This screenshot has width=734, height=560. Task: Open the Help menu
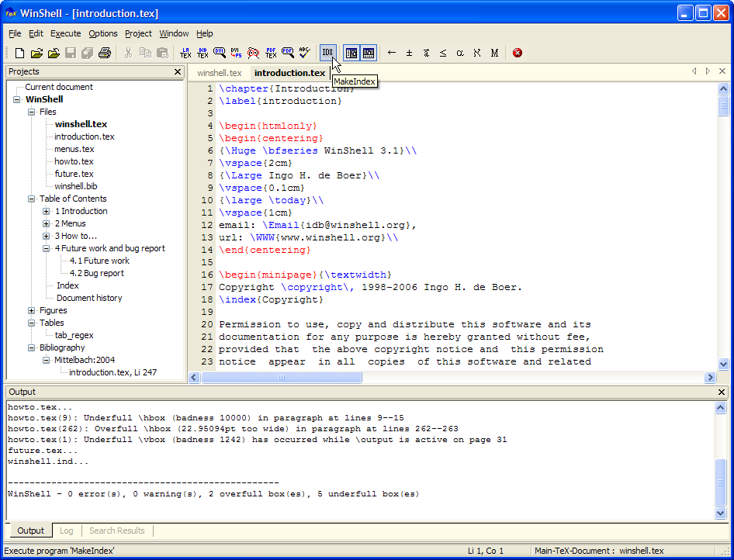point(205,33)
